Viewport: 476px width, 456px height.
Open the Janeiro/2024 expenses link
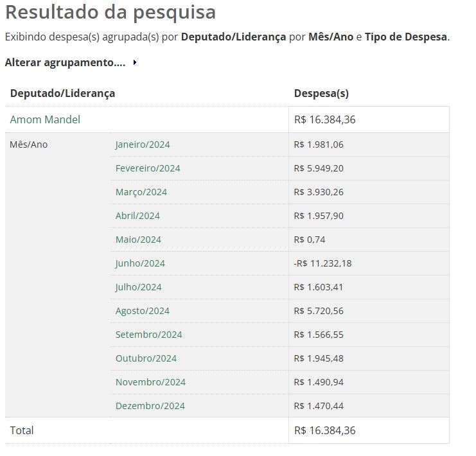point(143,145)
